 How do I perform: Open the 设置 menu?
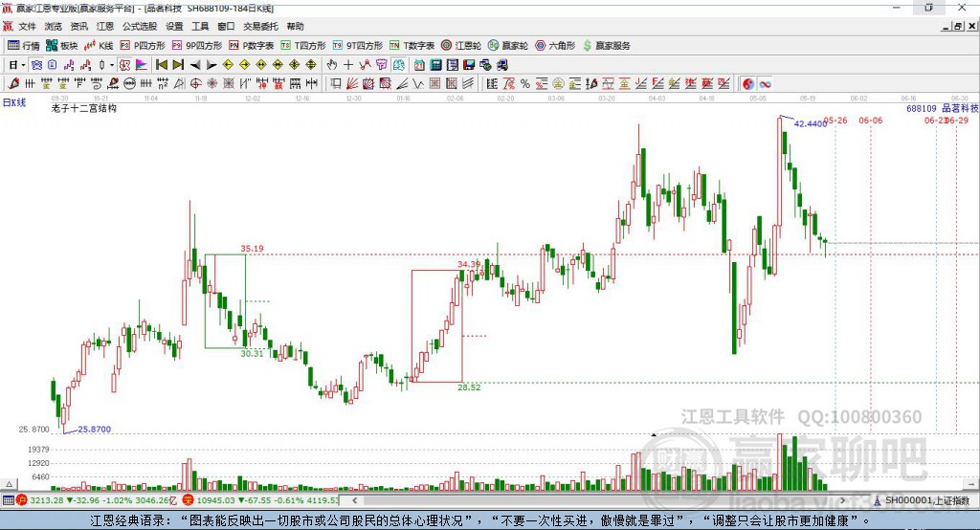coord(174,26)
